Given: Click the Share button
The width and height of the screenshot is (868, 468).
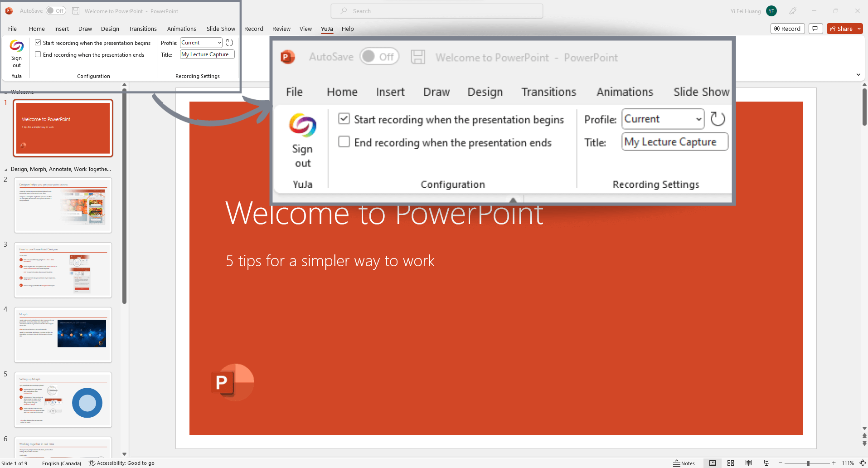Looking at the screenshot, I should coord(841,29).
